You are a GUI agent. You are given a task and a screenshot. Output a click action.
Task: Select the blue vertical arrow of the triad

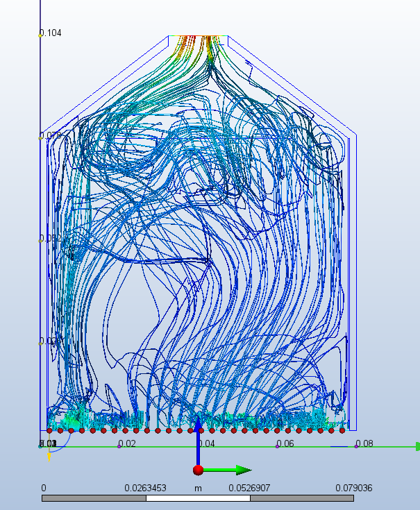click(198, 437)
